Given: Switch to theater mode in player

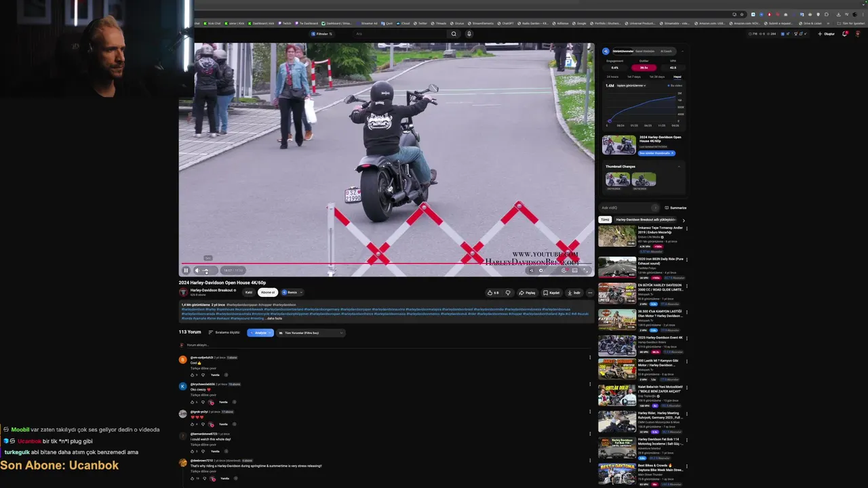Looking at the screenshot, I should tap(574, 270).
